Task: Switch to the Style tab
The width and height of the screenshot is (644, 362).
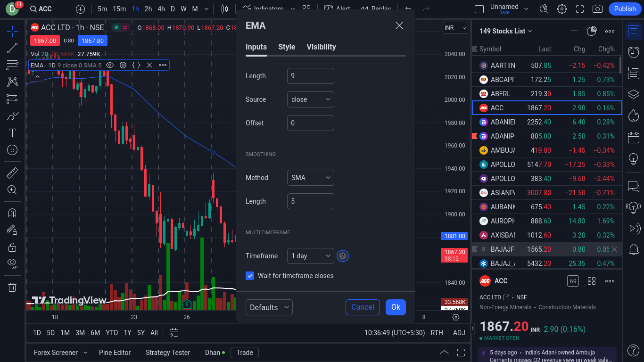Action: 287,47
